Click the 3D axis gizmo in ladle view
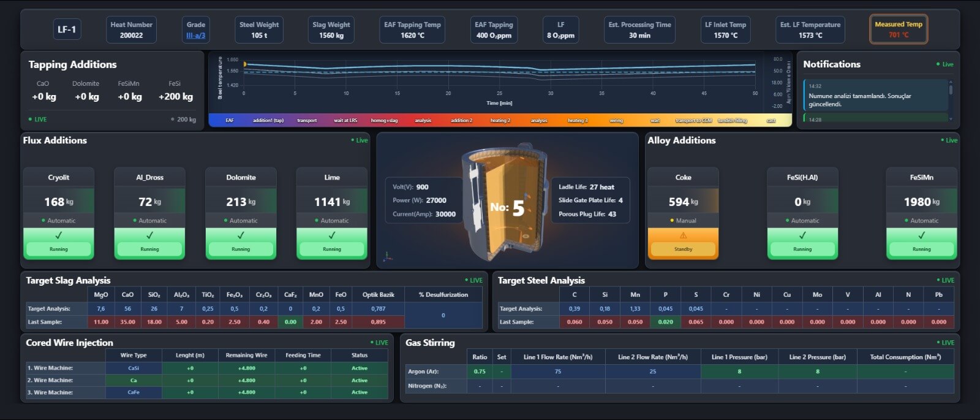Screen dimensions: 980x420 click(x=387, y=258)
